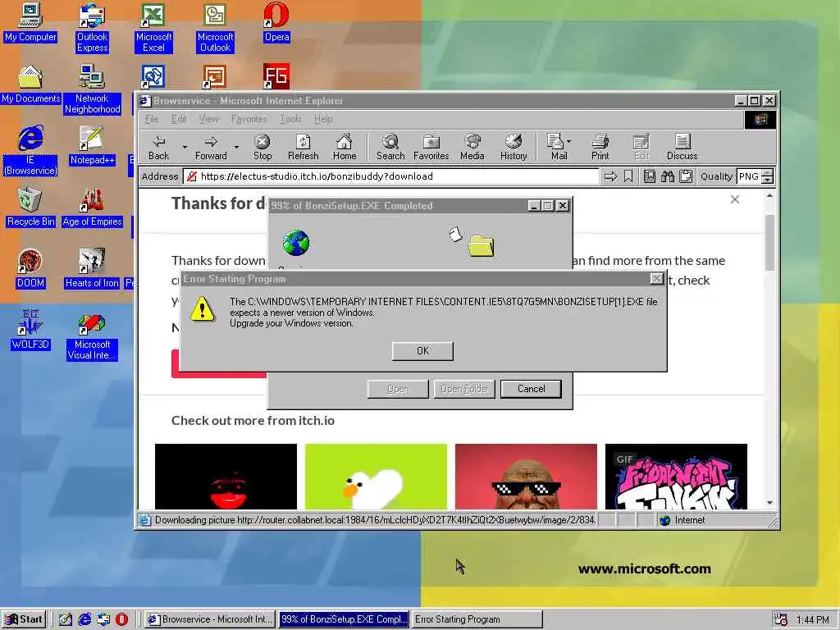Click the page vertical scrollbar thumb

(x=769, y=242)
